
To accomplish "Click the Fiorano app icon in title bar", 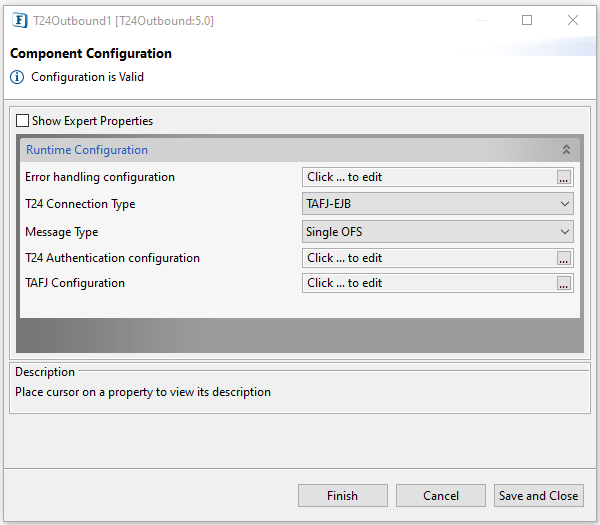I will coord(20,20).
